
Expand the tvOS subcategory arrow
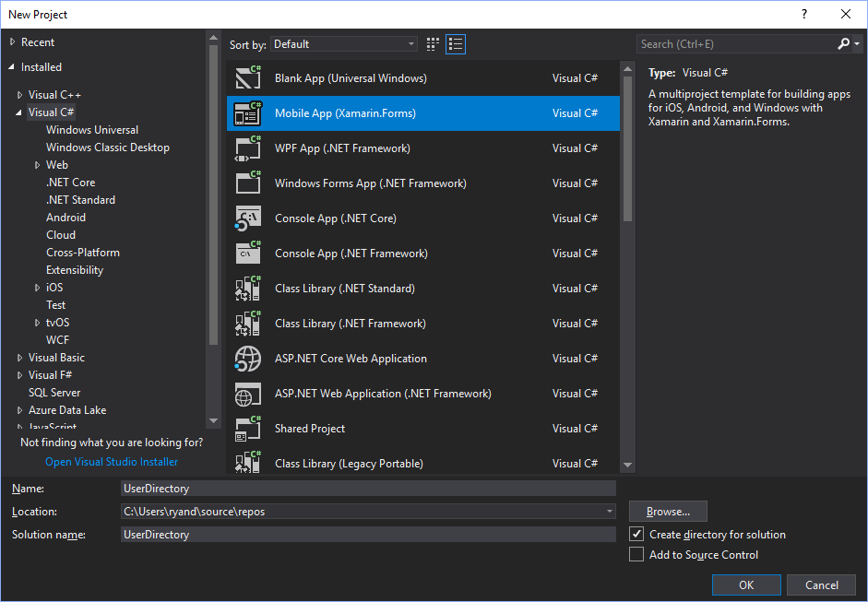[38, 323]
